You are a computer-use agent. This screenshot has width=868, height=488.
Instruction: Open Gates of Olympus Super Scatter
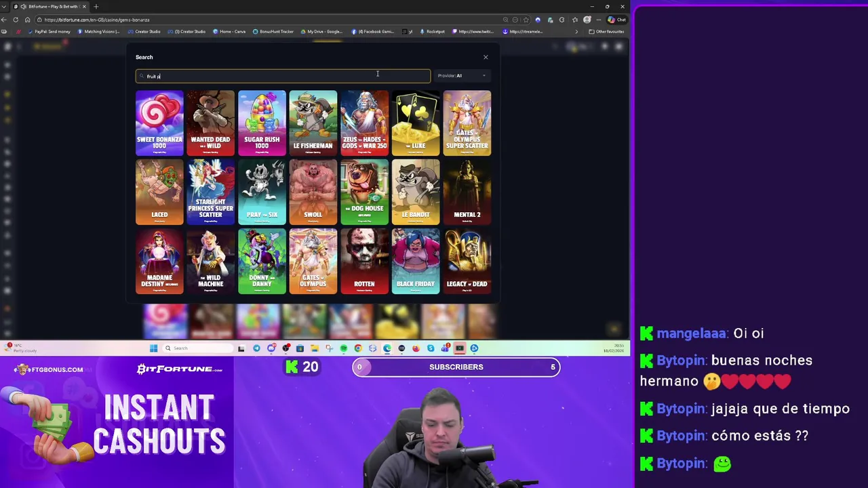tap(467, 123)
